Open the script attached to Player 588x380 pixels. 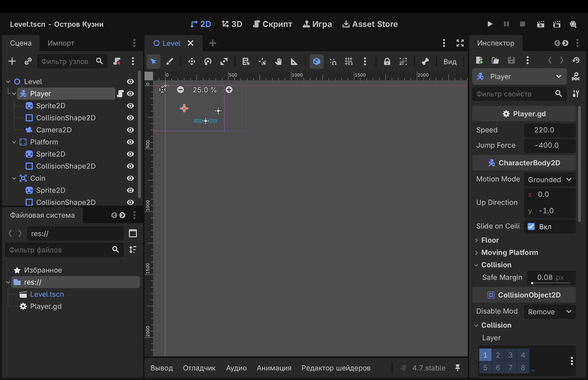pos(120,94)
